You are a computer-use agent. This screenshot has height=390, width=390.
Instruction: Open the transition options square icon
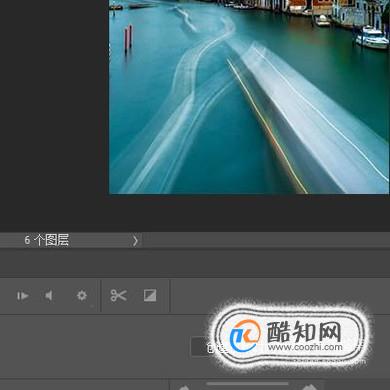click(x=150, y=296)
